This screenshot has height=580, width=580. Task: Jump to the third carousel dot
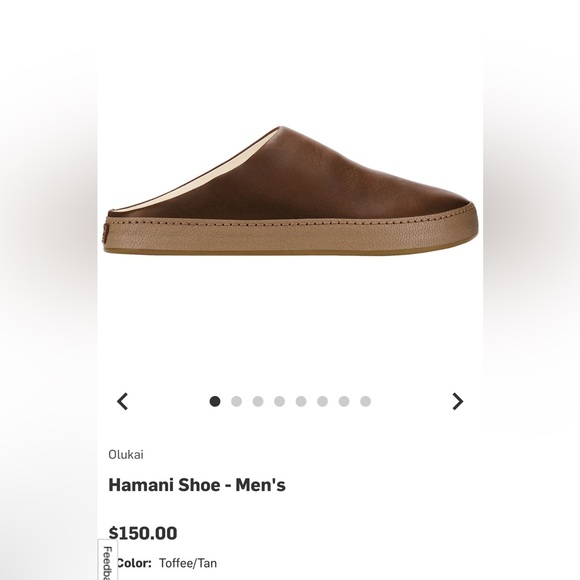coord(258,401)
